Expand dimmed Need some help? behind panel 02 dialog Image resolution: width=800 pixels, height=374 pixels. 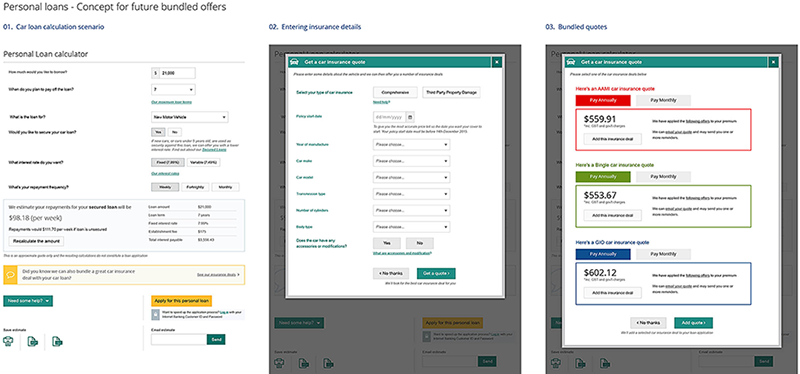tap(299, 322)
